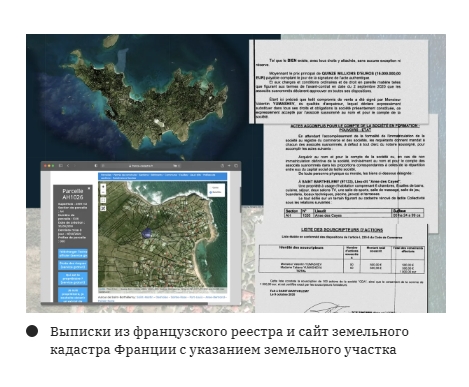The height and width of the screenshot is (387, 469).
Task: Select the highlighted blue parcel on the map
Action: (x=146, y=233)
